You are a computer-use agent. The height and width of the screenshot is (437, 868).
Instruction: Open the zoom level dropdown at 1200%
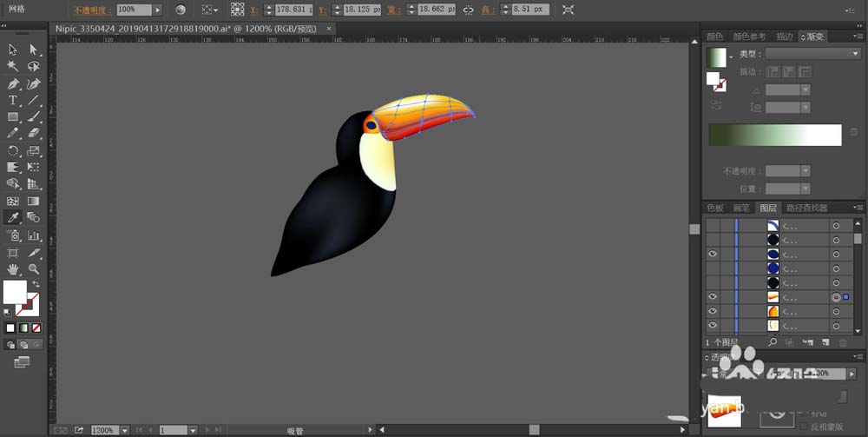pyautogui.click(x=124, y=430)
